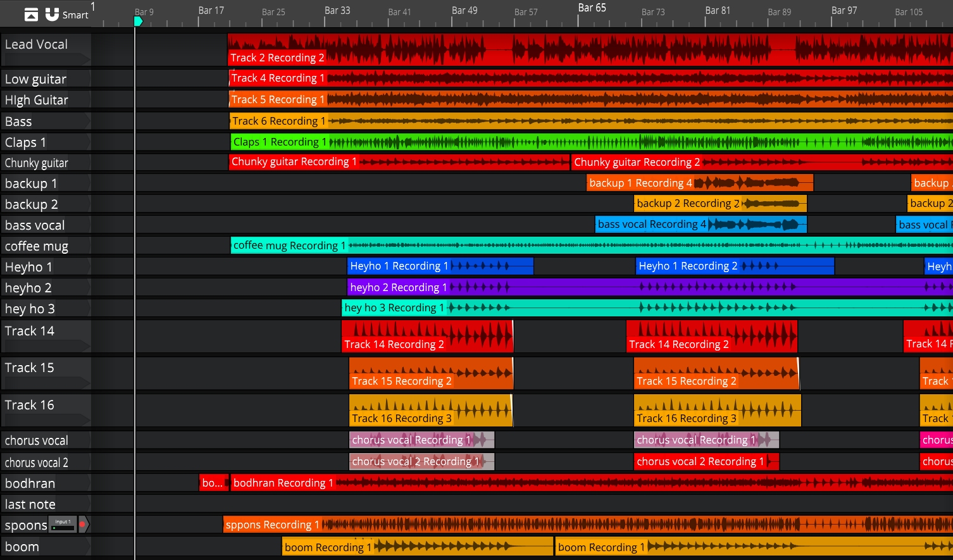Select the first Track 14 Recording 2 clip
This screenshot has height=560, width=953.
coord(427,335)
